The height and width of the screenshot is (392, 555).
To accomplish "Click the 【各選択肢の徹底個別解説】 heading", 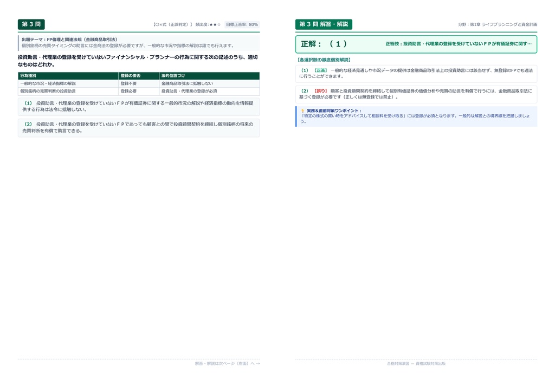I will (x=324, y=60).
